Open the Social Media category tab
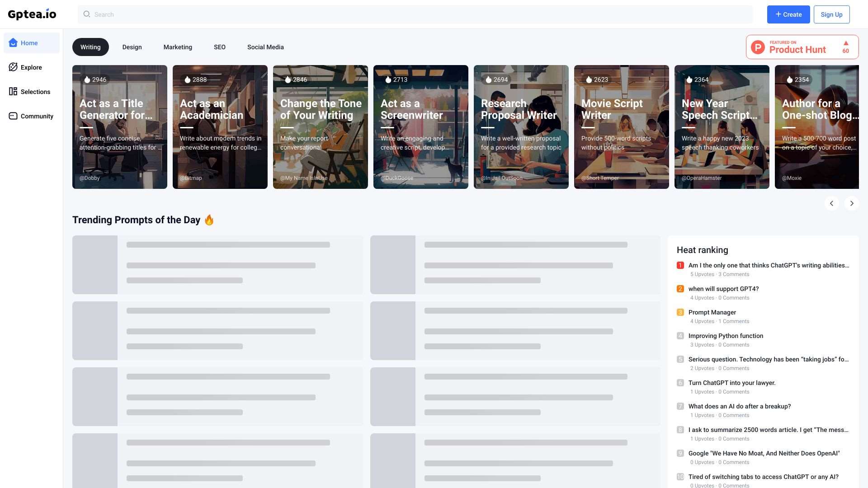 pyautogui.click(x=265, y=47)
